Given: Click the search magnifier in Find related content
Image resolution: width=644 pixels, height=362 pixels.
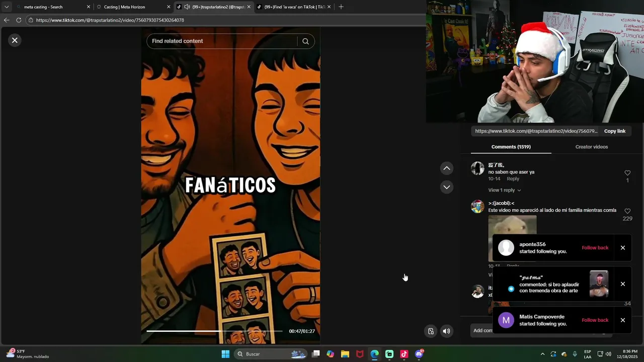Looking at the screenshot, I should pos(305,41).
